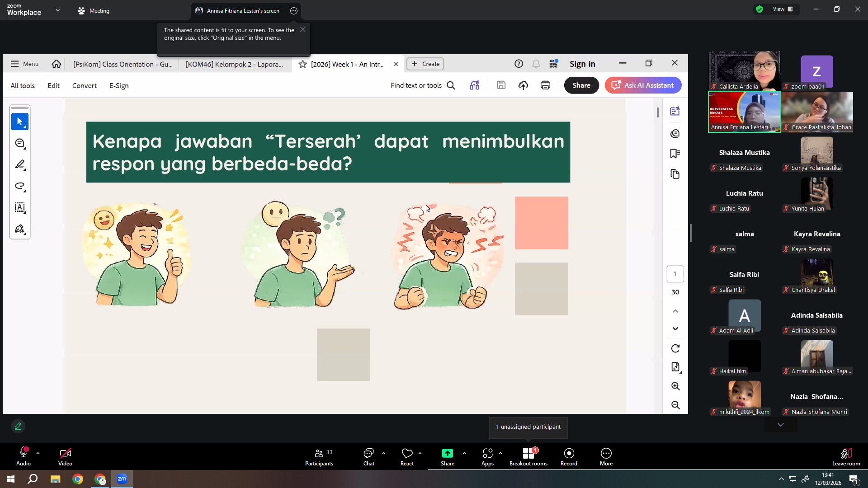Viewport: 868px width, 488px height.
Task: Open File Explorer from taskbar
Action: [x=55, y=479]
